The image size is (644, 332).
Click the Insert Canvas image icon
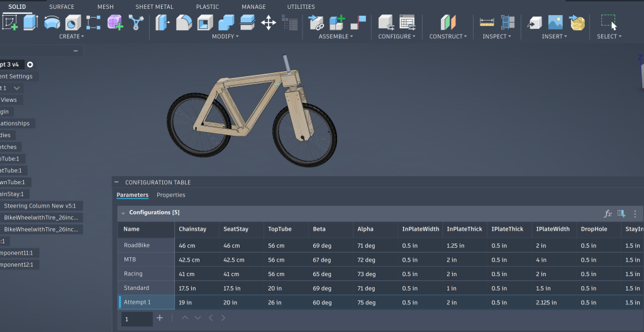(555, 23)
